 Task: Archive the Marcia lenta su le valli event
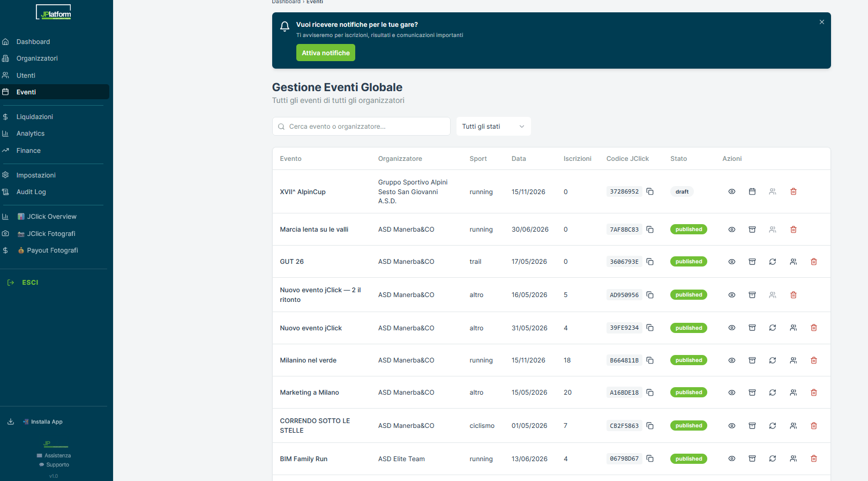click(x=752, y=230)
